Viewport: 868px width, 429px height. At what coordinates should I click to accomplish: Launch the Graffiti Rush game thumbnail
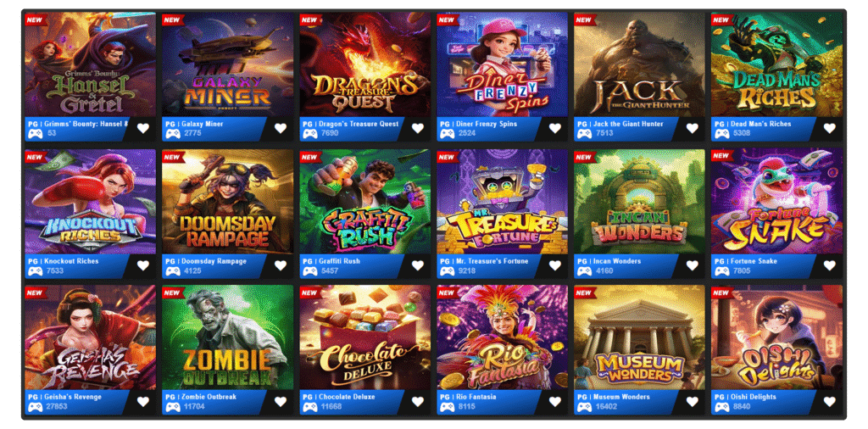pyautogui.click(x=364, y=202)
